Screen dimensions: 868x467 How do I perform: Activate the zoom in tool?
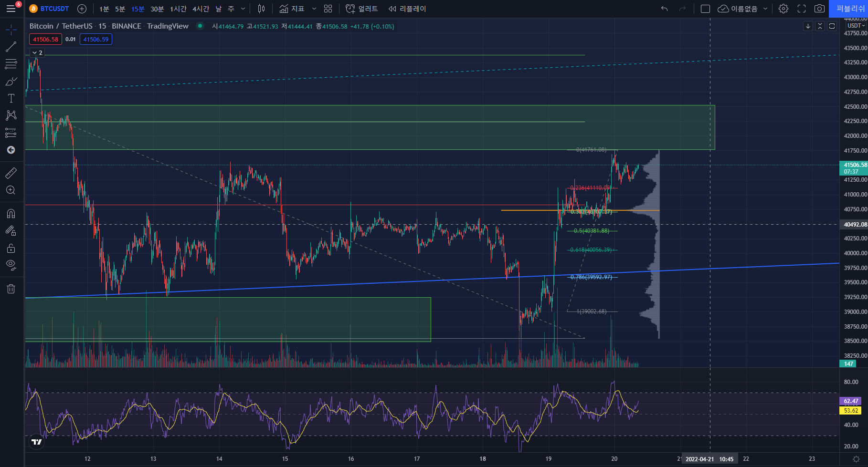pyautogui.click(x=11, y=190)
